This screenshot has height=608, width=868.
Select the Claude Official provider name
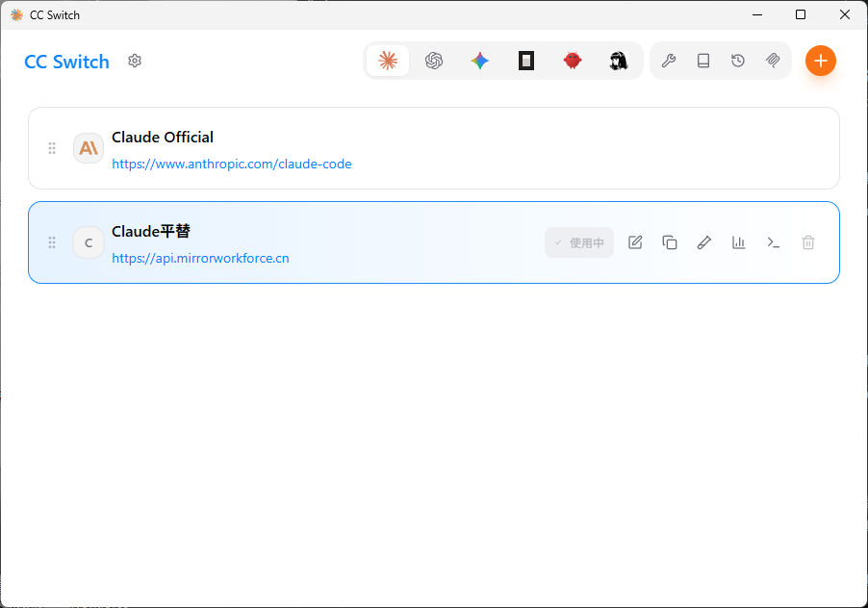[163, 138]
